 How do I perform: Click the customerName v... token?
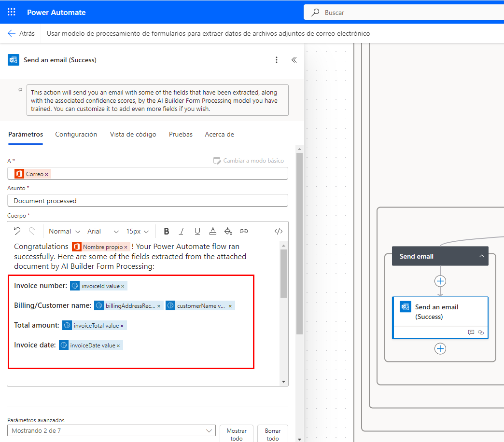[x=200, y=306]
